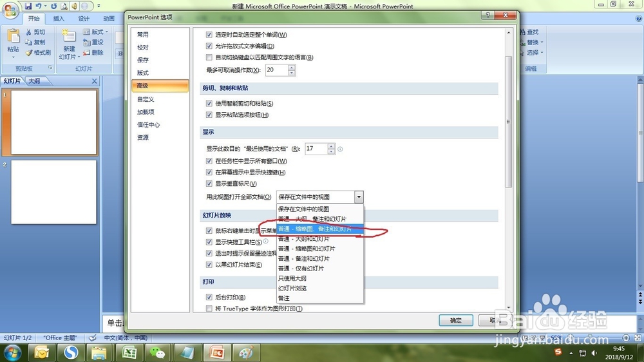This screenshot has width=644, height=362.
Task: Choose 只使用大纲 from dropdown list
Action: point(320,278)
